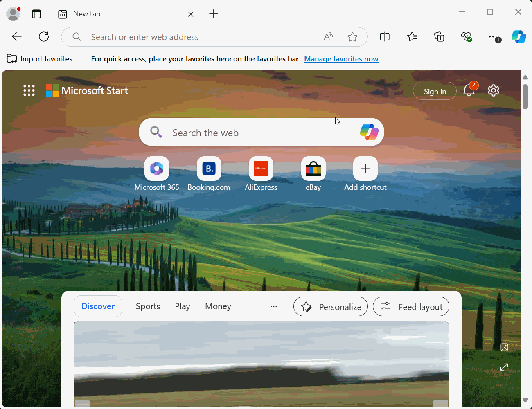Add this page to favorites star

point(352,37)
